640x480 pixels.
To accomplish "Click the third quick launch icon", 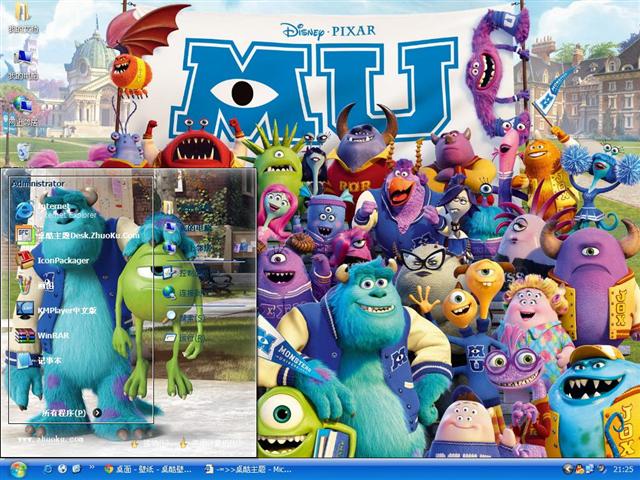I will pyautogui.click(x=76, y=469).
